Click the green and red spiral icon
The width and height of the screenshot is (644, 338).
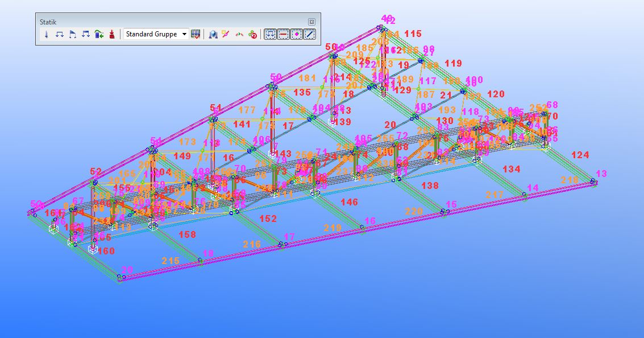253,35
